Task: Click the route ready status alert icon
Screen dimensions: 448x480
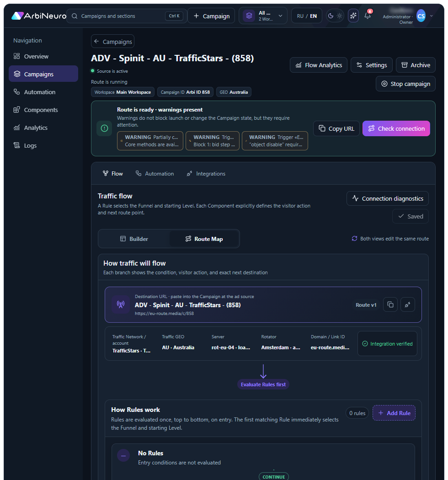Action: (104, 128)
